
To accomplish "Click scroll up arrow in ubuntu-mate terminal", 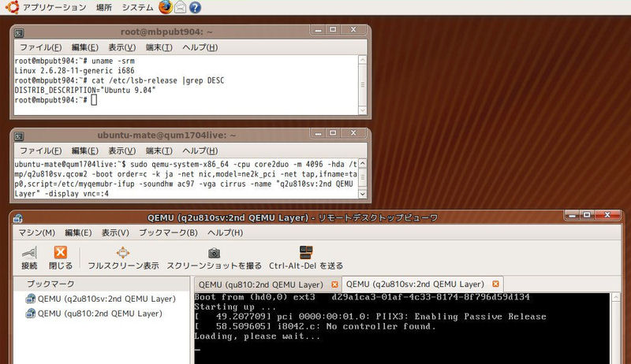I will tap(363, 164).
